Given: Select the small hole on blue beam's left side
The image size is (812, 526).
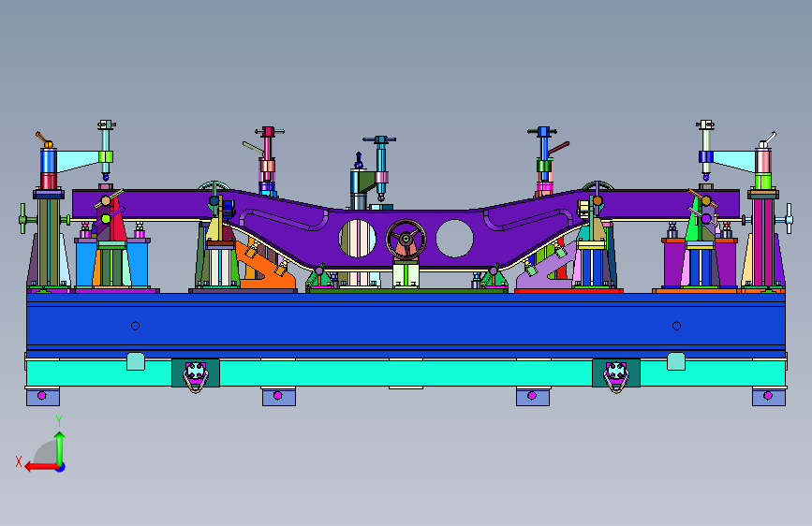Looking at the screenshot, I should click(135, 326).
